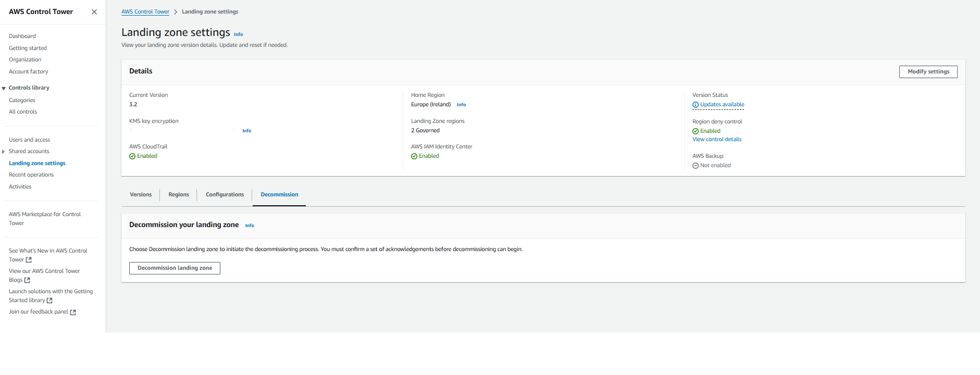Expand the Shared accounts tree item
Screen dimensions: 980x375
click(4, 152)
